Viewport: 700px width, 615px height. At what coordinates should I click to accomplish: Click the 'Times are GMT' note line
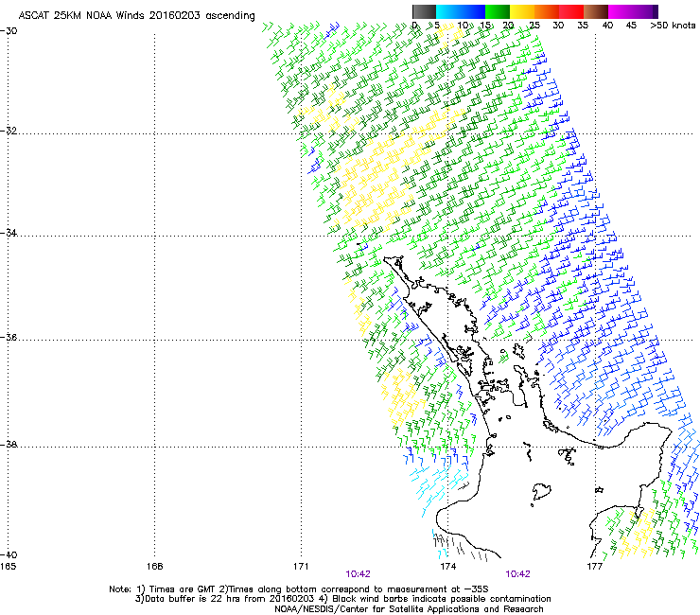tap(299, 589)
